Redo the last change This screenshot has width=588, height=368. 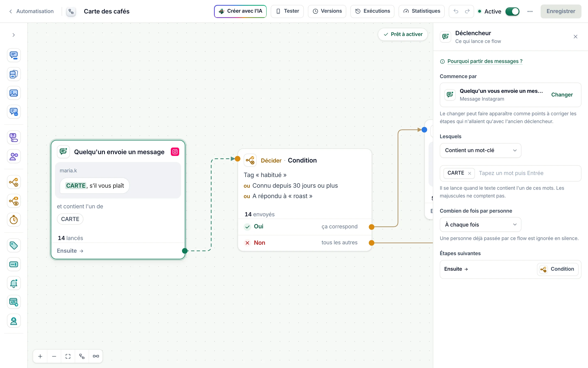[467, 11]
